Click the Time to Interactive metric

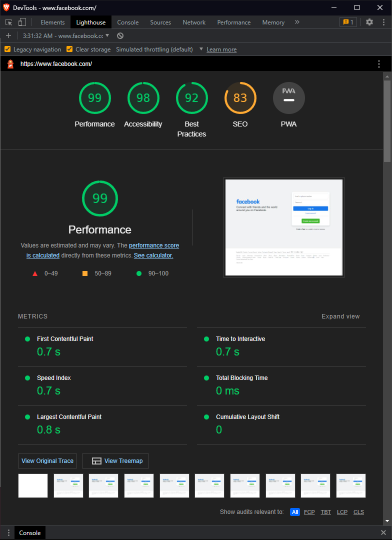pyautogui.click(x=281, y=347)
